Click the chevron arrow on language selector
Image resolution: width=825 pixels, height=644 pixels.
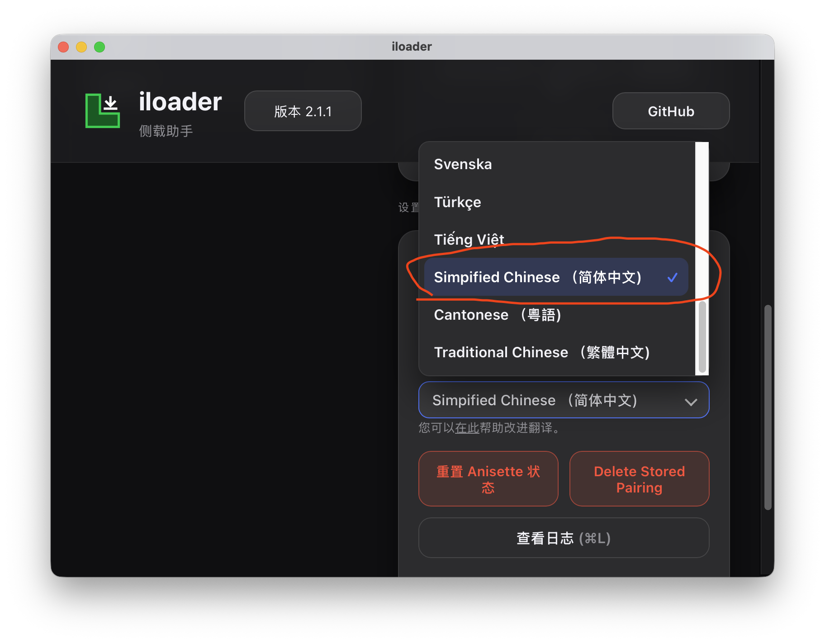pos(691,402)
